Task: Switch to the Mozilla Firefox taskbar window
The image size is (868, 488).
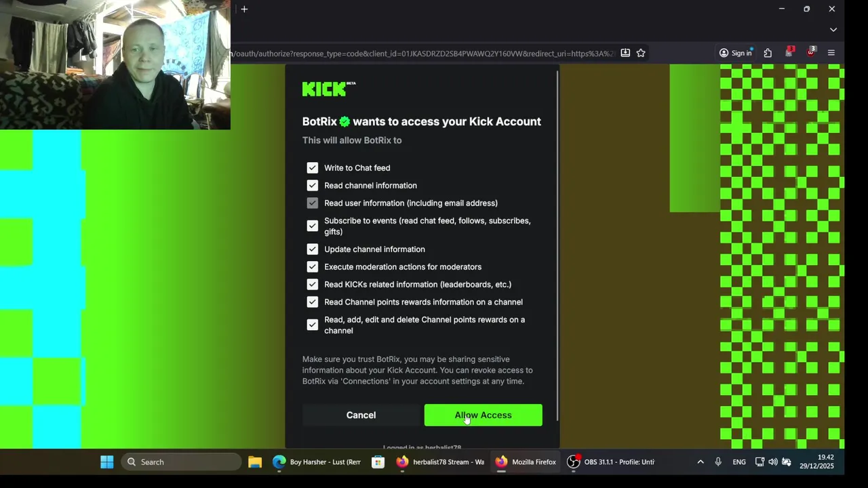Action: 526,462
